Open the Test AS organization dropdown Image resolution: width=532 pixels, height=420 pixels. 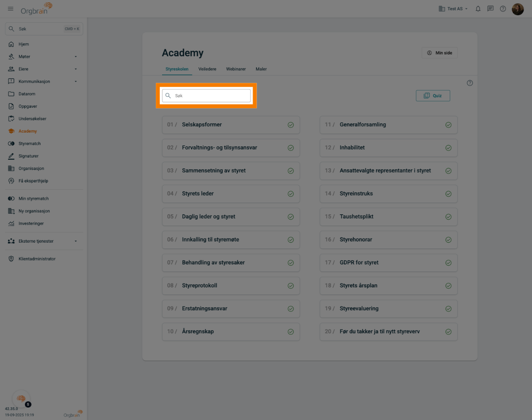[x=453, y=9]
